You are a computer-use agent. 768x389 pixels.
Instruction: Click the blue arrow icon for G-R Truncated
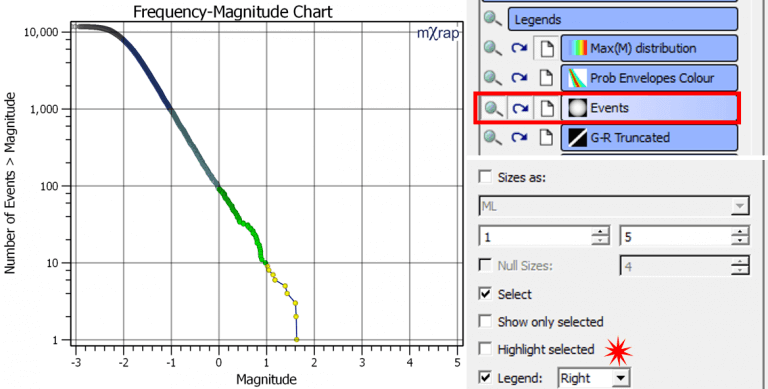[519, 138]
